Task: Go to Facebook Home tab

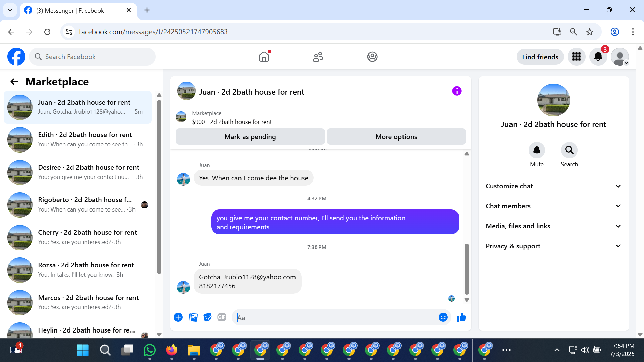Action: [264, 57]
